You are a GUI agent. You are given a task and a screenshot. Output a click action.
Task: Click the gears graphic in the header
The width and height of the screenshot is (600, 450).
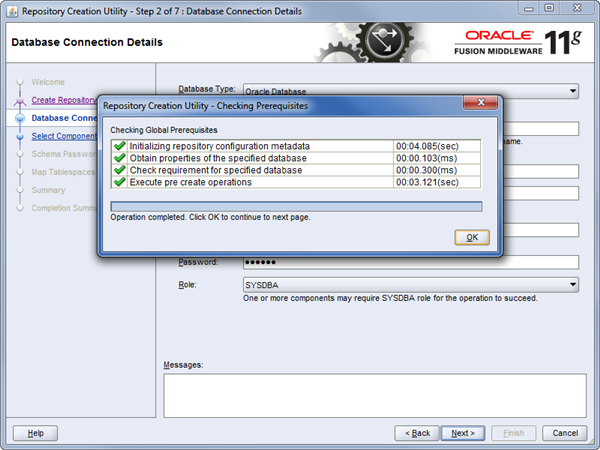370,42
